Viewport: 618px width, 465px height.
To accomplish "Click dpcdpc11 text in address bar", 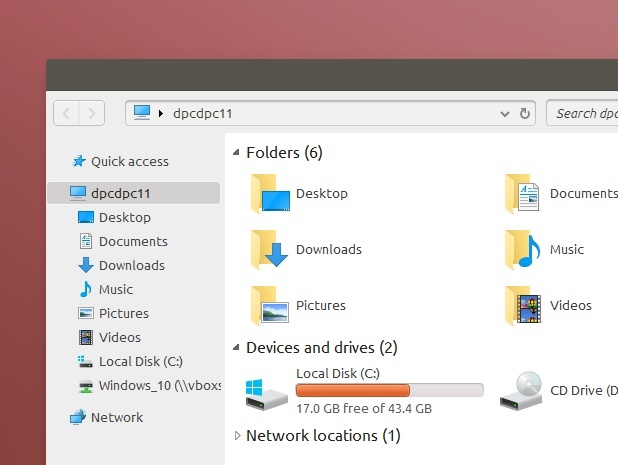I will 203,113.
